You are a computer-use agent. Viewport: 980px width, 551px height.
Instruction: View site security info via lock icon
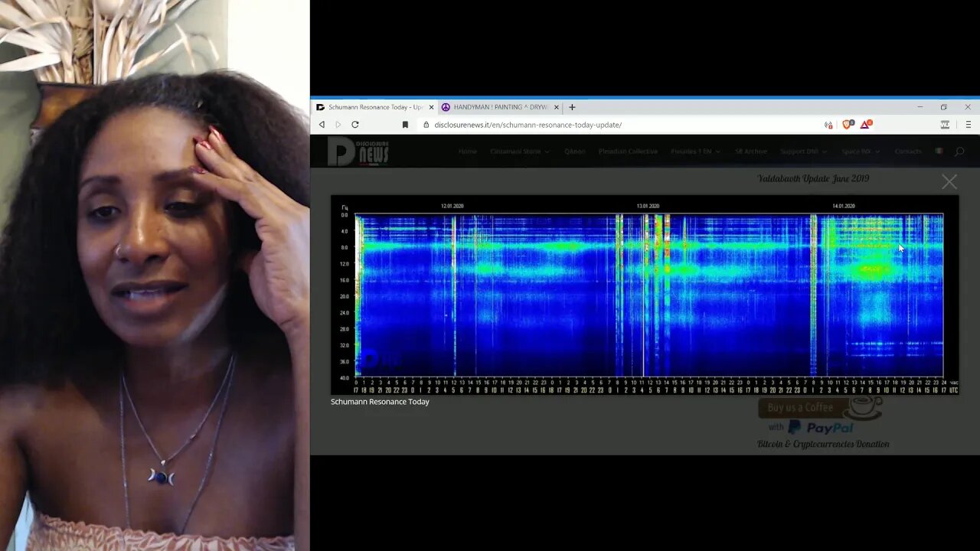(x=426, y=125)
